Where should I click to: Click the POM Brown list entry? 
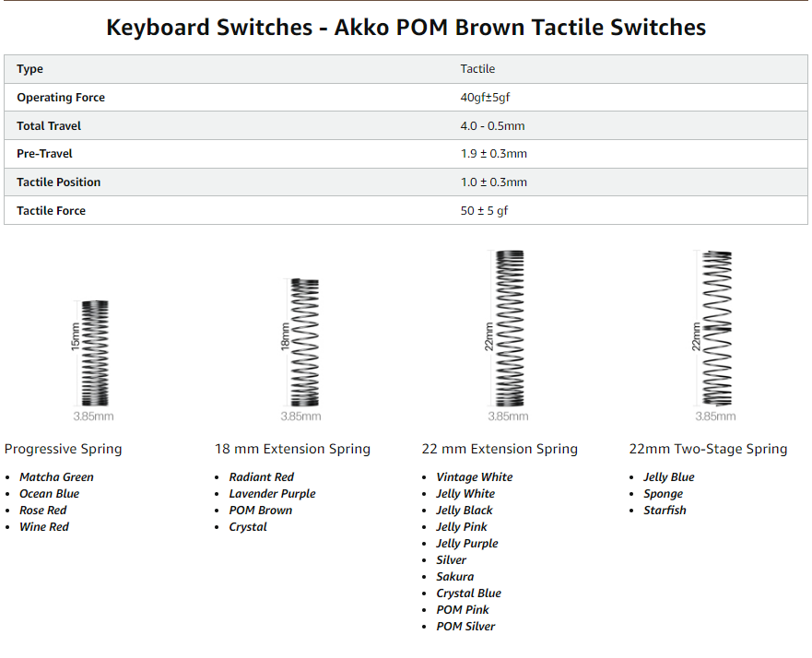261,510
